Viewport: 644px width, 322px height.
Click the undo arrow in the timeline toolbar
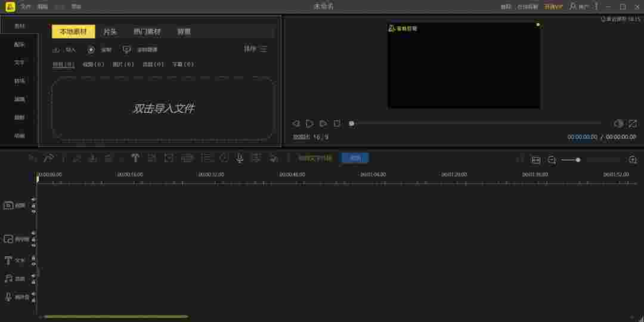click(x=32, y=157)
